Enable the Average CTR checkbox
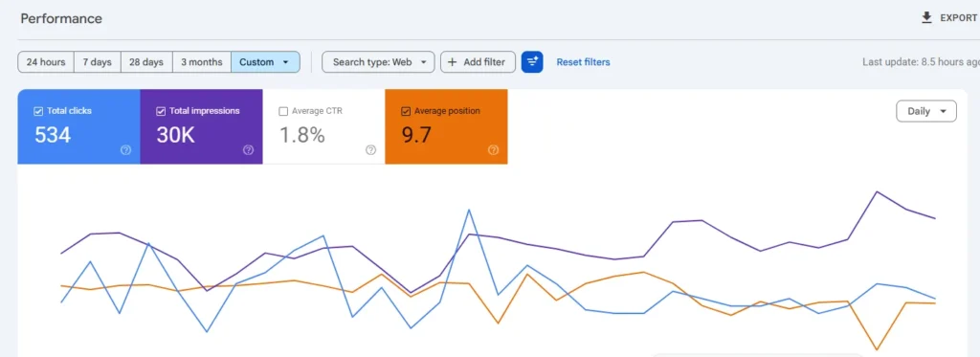 pyautogui.click(x=283, y=111)
